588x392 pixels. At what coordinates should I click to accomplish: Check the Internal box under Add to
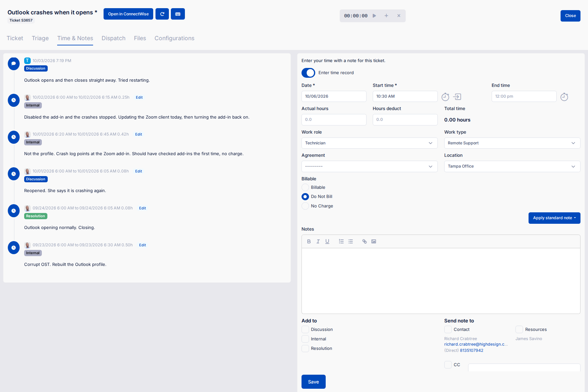305,339
